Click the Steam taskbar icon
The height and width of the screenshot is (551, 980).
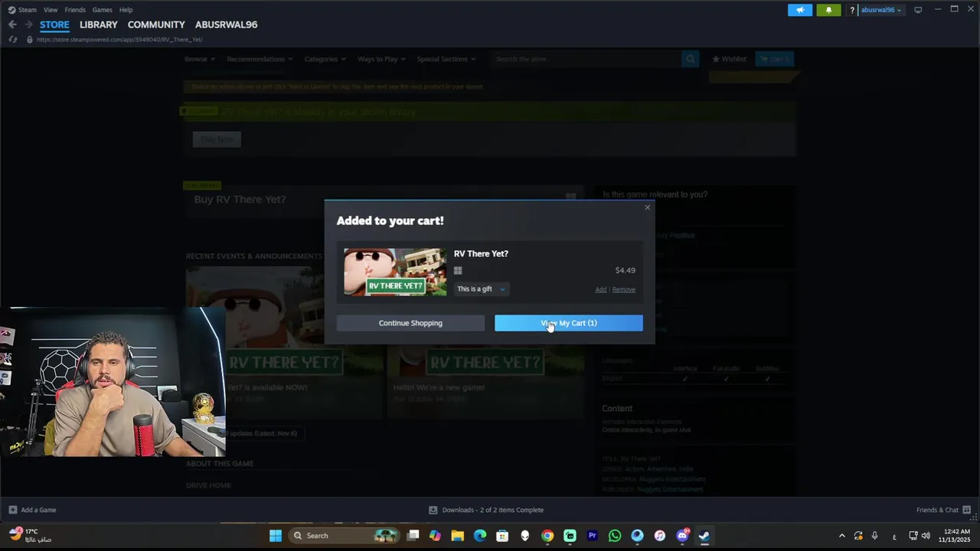pos(704,536)
